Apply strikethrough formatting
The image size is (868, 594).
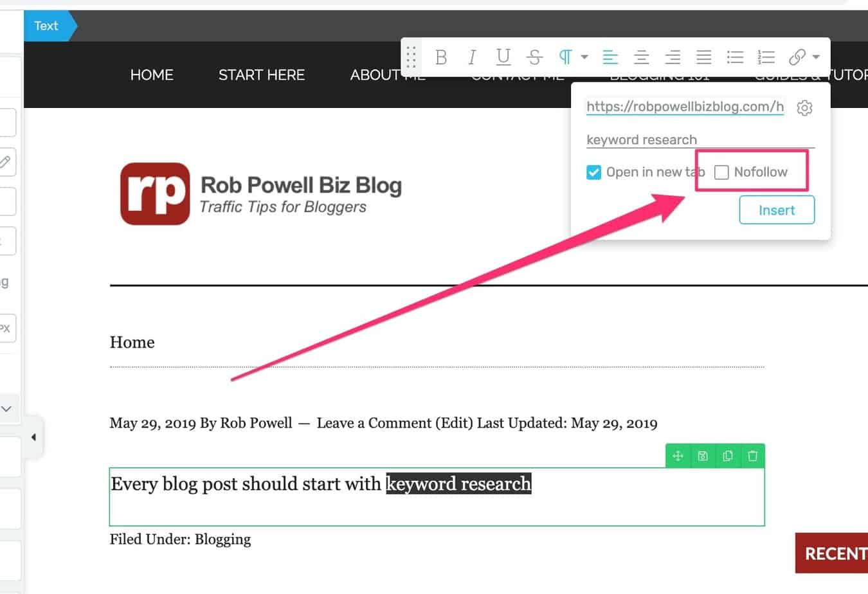coord(534,57)
